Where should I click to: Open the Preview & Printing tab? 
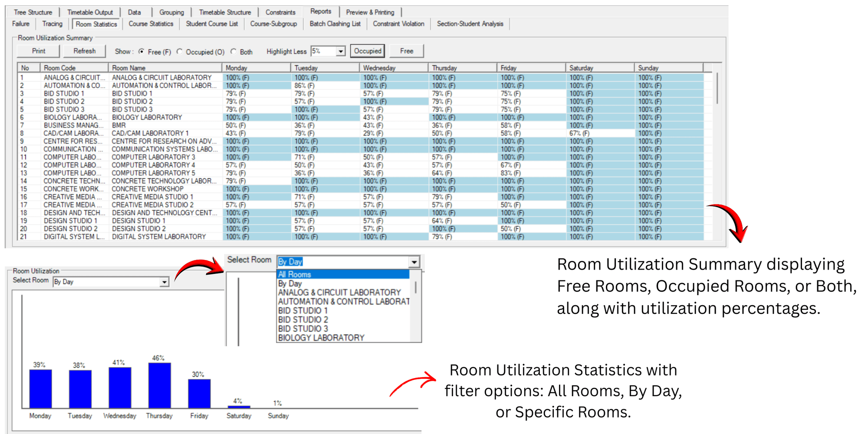pos(370,12)
